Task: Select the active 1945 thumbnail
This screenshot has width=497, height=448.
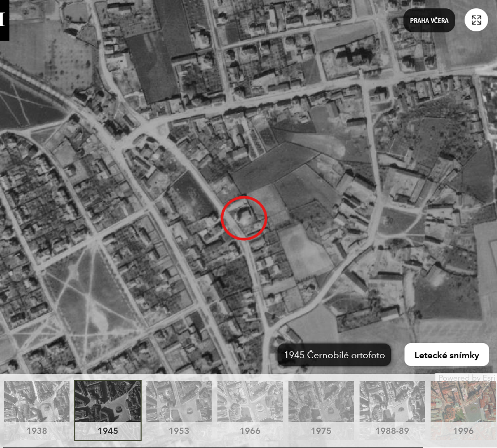Action: click(x=108, y=401)
